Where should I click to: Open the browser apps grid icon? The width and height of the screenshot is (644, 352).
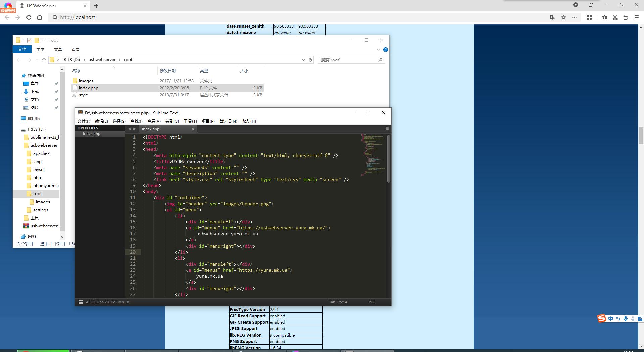click(x=589, y=17)
